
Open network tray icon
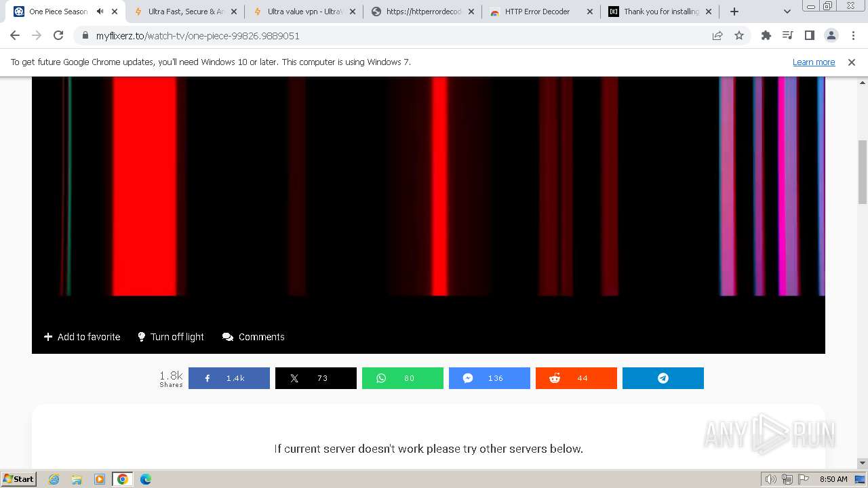click(x=787, y=479)
